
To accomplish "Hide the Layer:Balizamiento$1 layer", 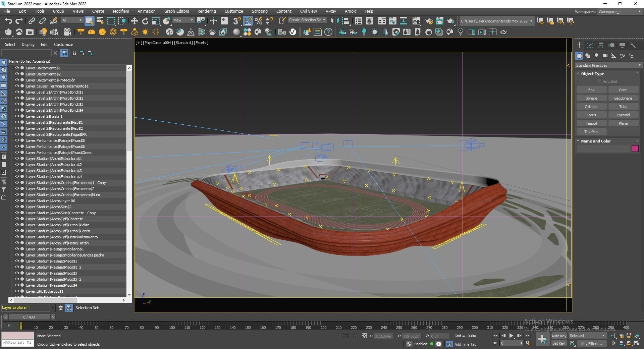I will pos(16,68).
